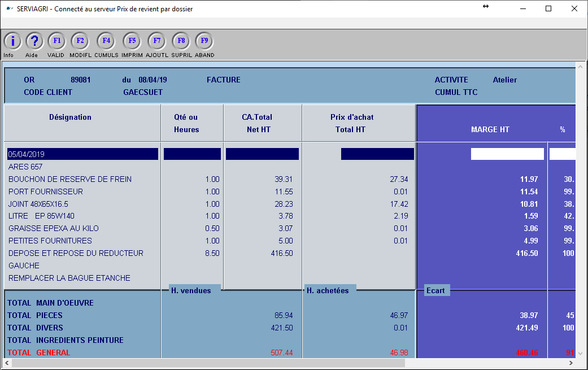Click TOTAL PIECES label
The width and height of the screenshot is (588, 370).
pos(35,315)
